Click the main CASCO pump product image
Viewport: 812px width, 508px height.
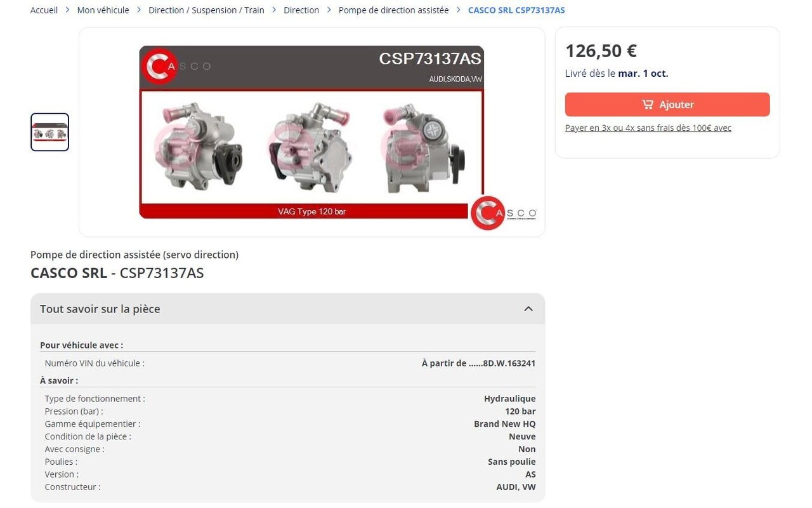coord(311,132)
